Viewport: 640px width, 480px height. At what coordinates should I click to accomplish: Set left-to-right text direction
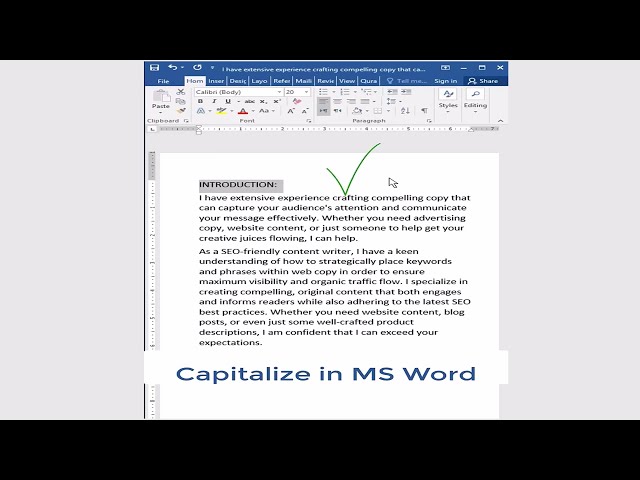coord(323,111)
